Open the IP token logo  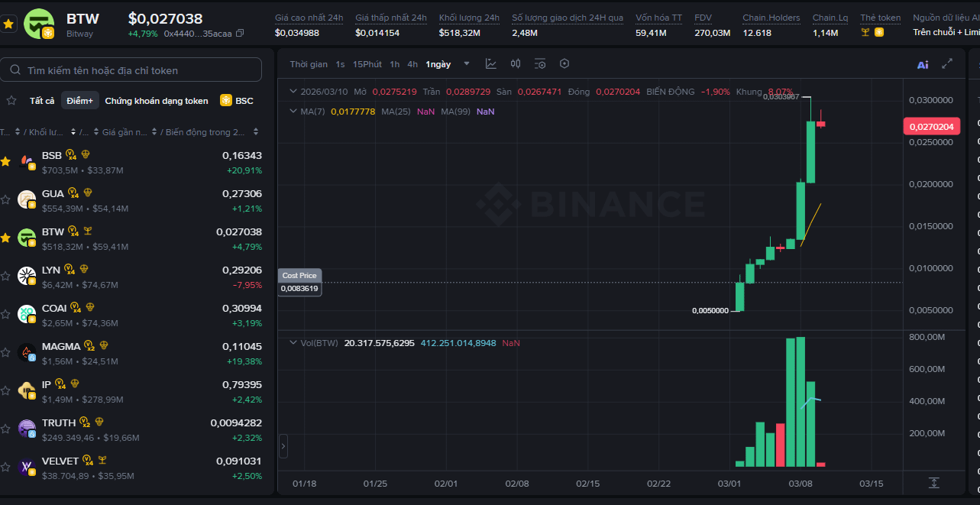27,390
